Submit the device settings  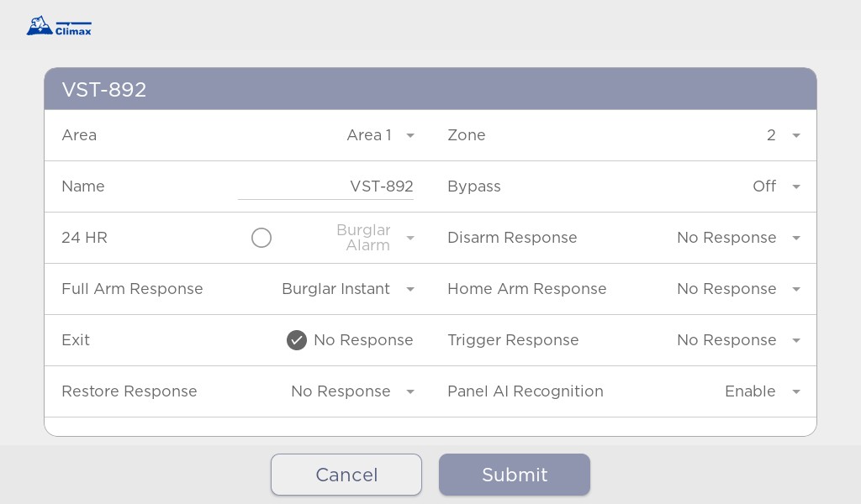tap(515, 475)
